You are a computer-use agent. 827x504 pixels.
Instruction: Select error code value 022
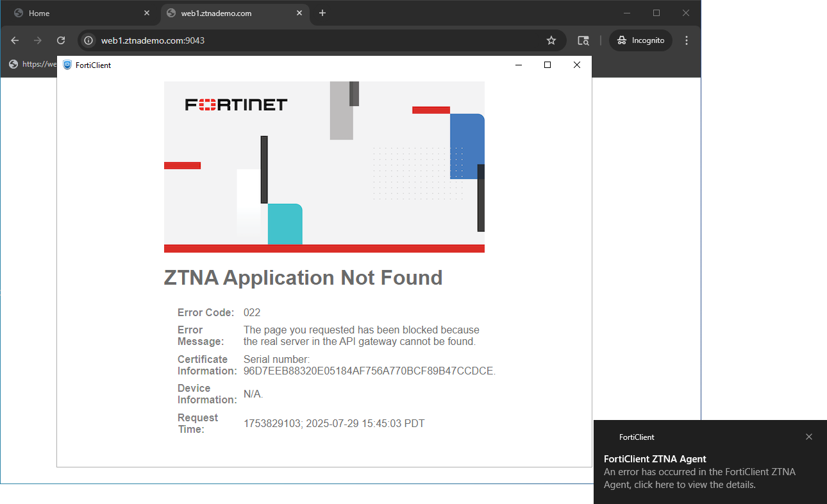click(x=252, y=313)
